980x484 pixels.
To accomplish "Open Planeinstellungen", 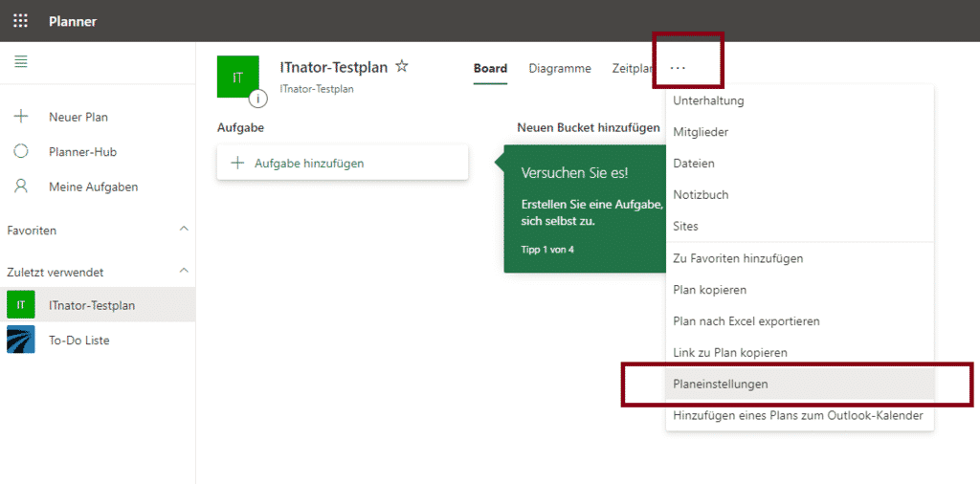I will [x=800, y=385].
